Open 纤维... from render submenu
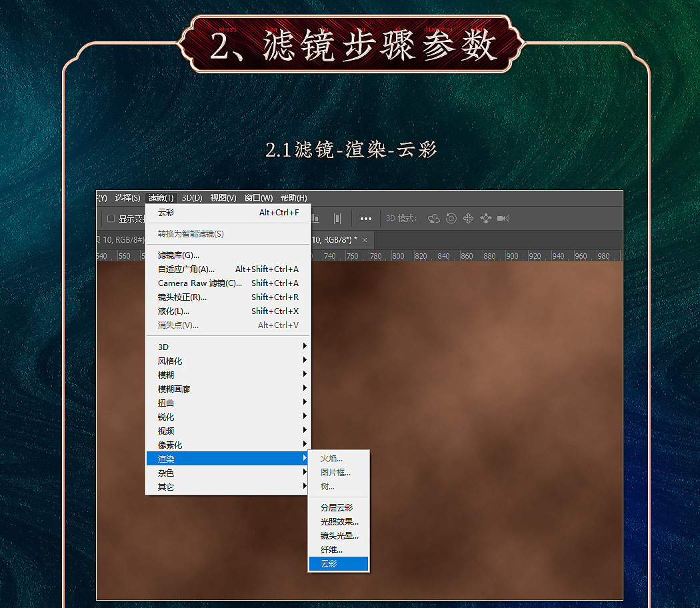 pos(339,549)
